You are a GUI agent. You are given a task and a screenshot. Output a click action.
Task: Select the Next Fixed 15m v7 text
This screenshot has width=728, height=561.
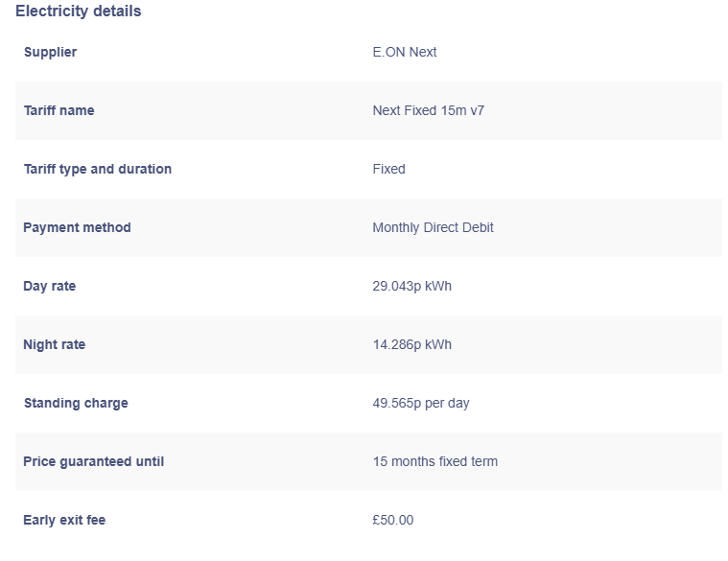tap(428, 110)
